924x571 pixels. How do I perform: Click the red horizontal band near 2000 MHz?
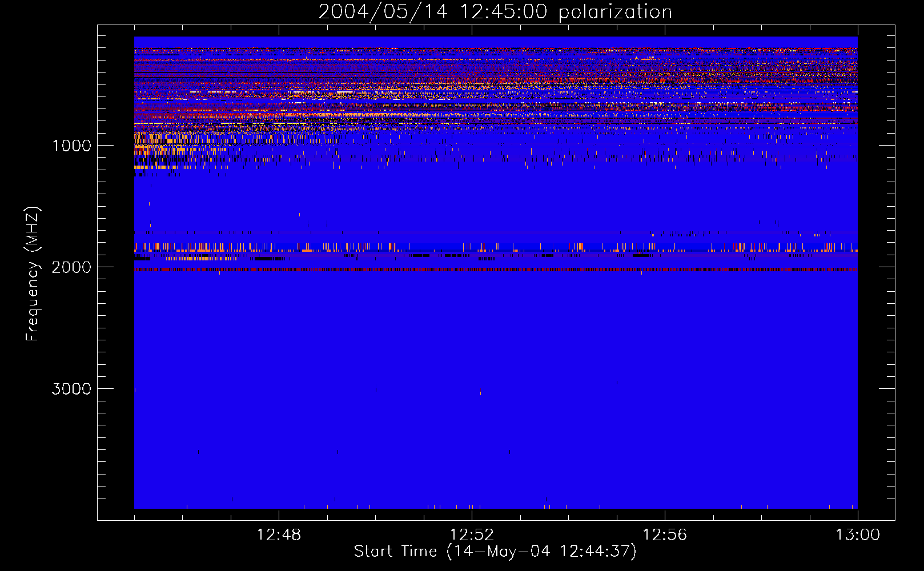click(496, 270)
